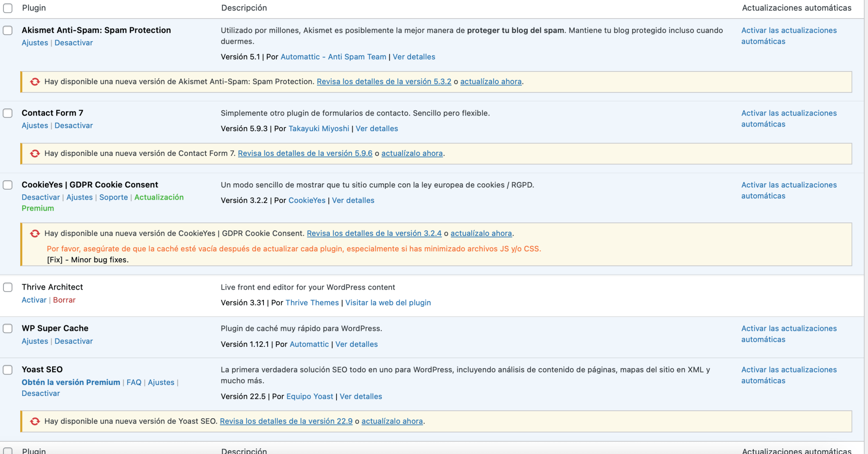This screenshot has height=454, width=868.
Task: Deactivate the CookieYes plugin
Action: (41, 198)
